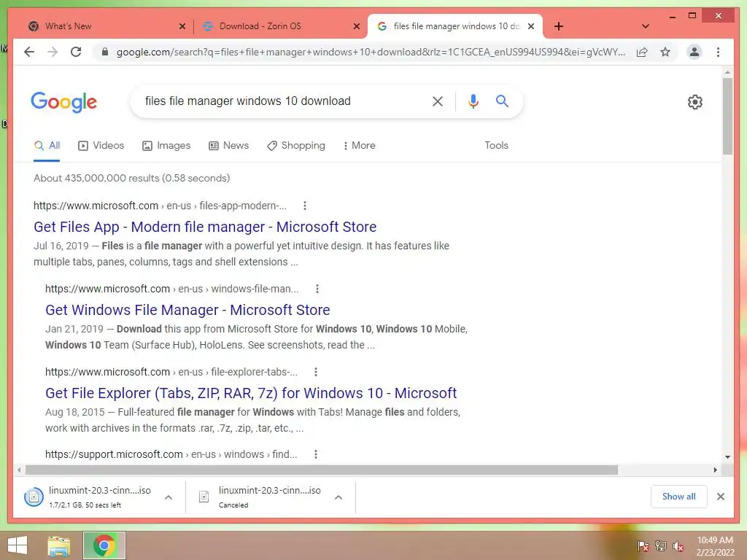The height and width of the screenshot is (560, 747).
Task: Open the taskbar clock showing 10:49 AM
Action: pyautogui.click(x=715, y=546)
